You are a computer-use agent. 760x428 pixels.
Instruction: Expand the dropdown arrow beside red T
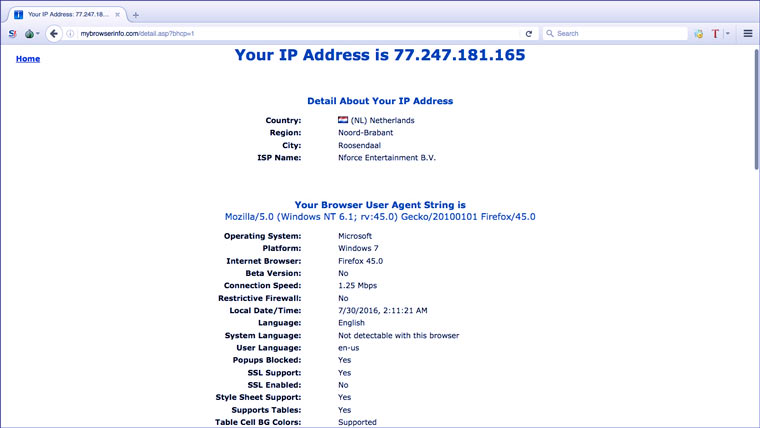point(728,33)
